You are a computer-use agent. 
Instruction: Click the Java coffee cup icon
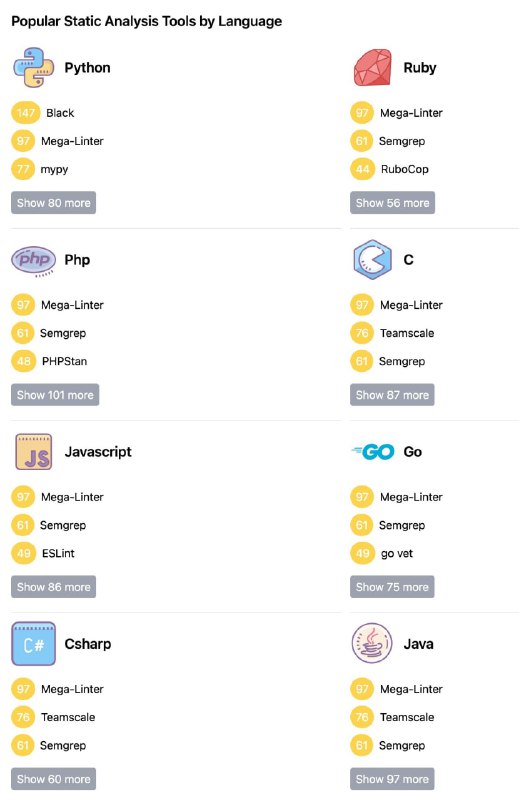[373, 643]
